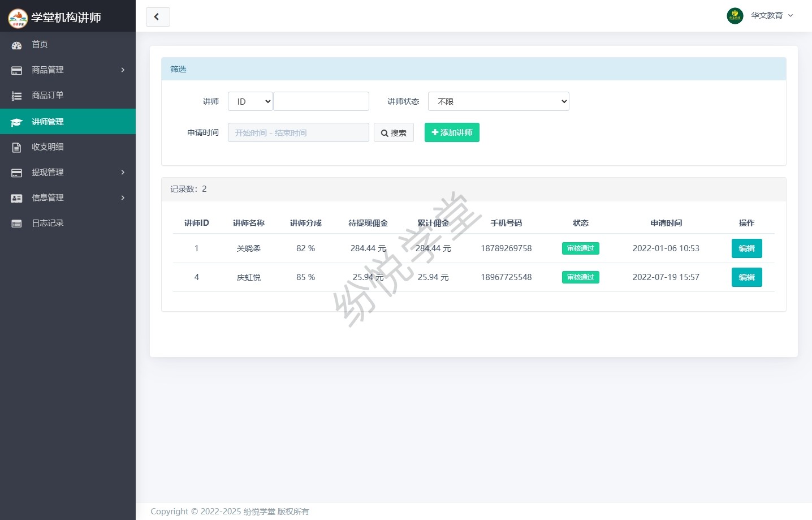Expand the 提现管理 submenu chevron
The height and width of the screenshot is (520, 812).
[x=123, y=173]
